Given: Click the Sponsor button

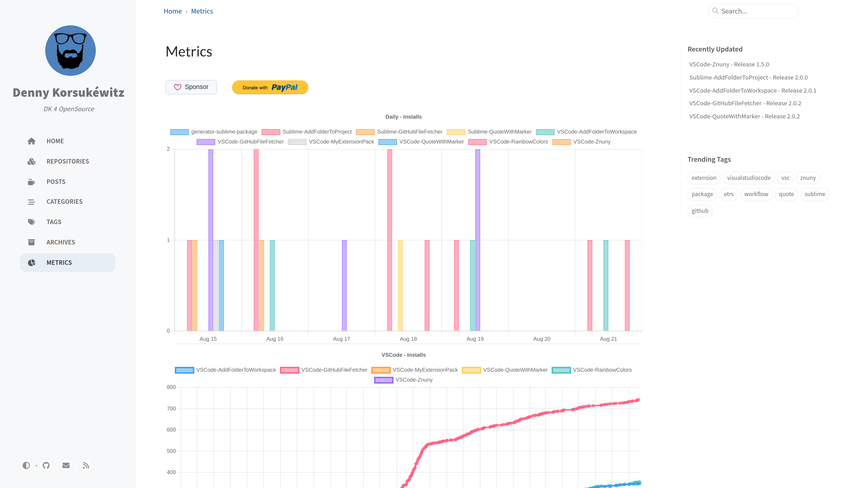Looking at the screenshot, I should point(191,87).
